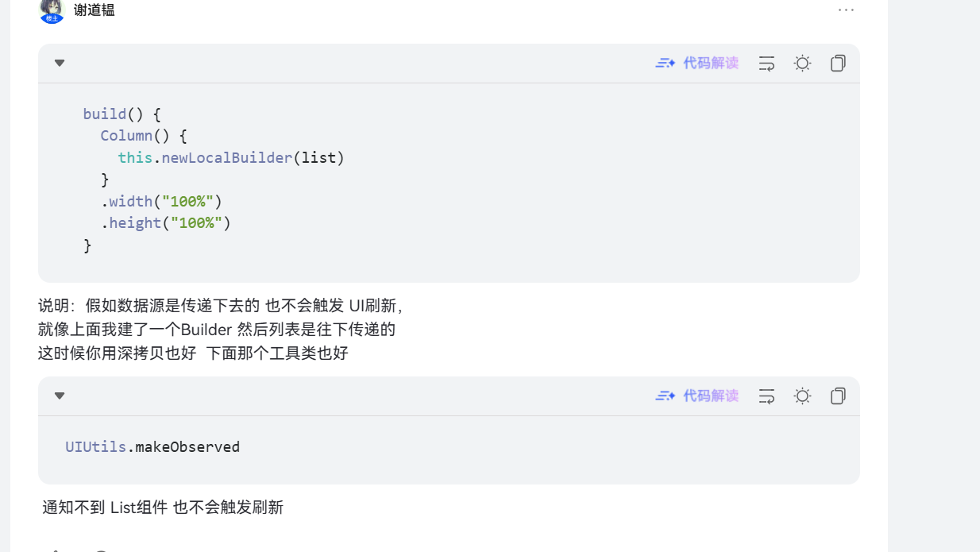Click the username 谢道韫
This screenshot has width=980, height=552.
94,11
